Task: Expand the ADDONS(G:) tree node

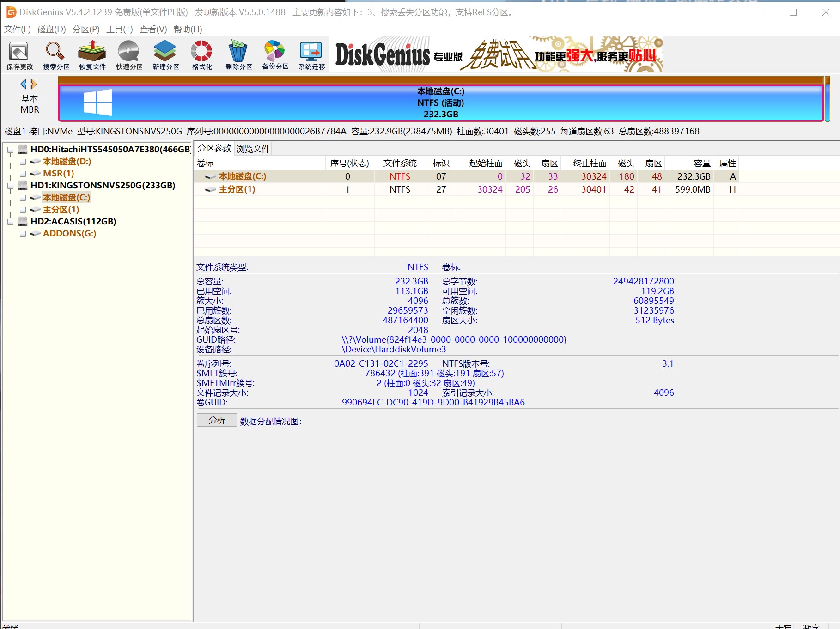Action: point(23,234)
